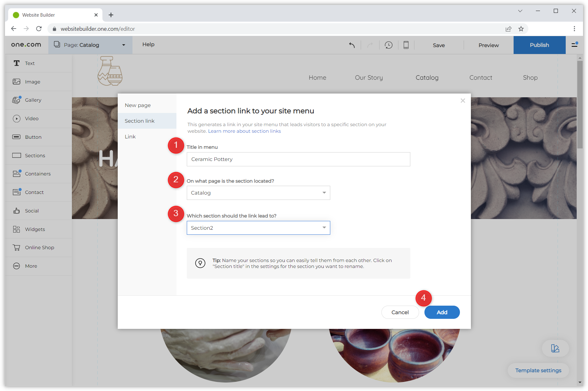Open the Section2 section dropdown
The image size is (588, 391).
point(258,228)
